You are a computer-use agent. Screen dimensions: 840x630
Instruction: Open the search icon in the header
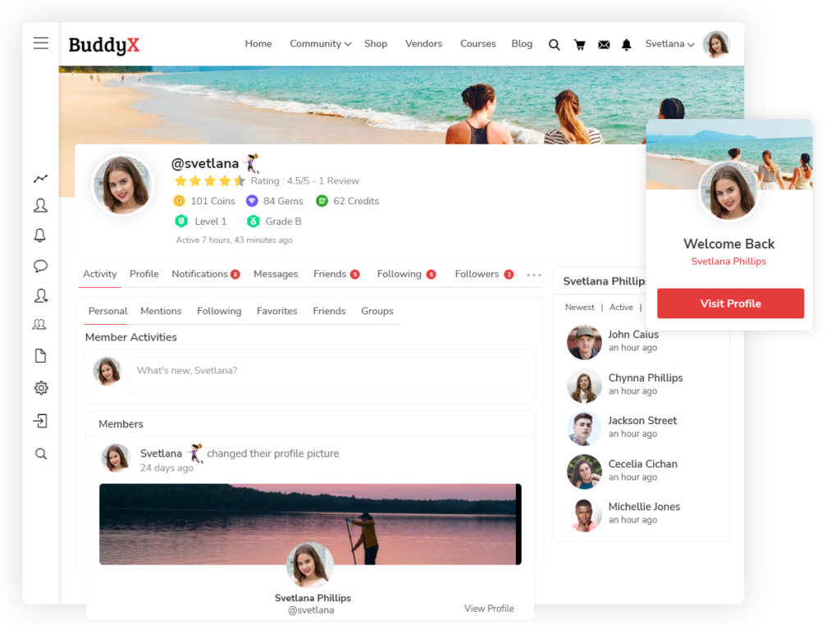[x=554, y=44]
